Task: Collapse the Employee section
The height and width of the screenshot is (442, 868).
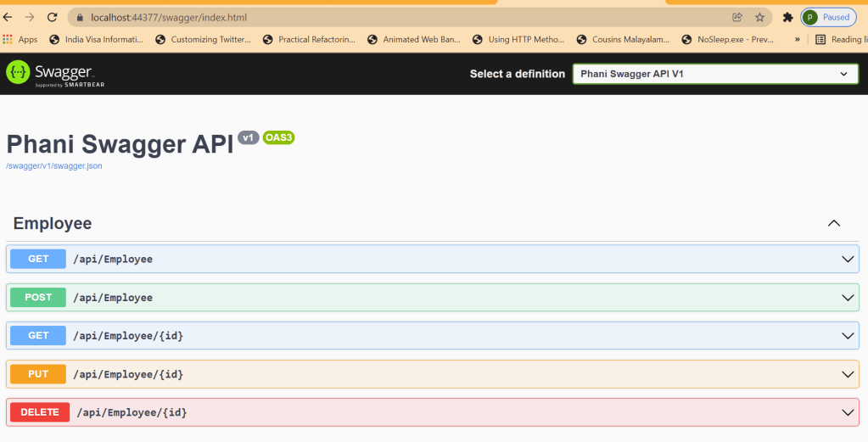Action: click(833, 223)
